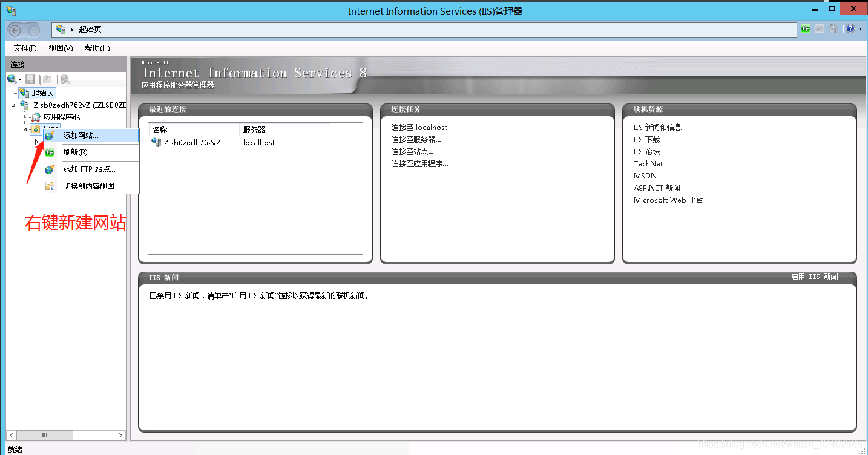Image resolution: width=868 pixels, height=455 pixels.
Task: Click the right arrow of Connections scrollbar
Action: pos(120,435)
